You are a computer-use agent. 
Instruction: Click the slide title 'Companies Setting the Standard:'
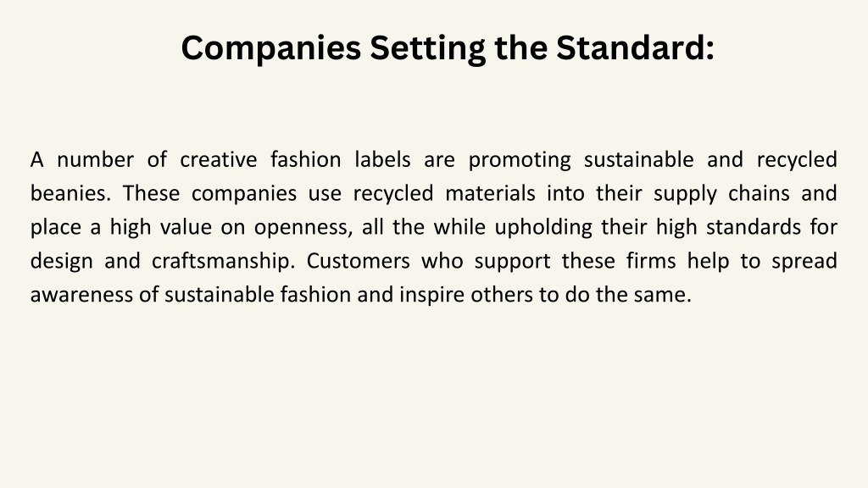[x=448, y=48]
